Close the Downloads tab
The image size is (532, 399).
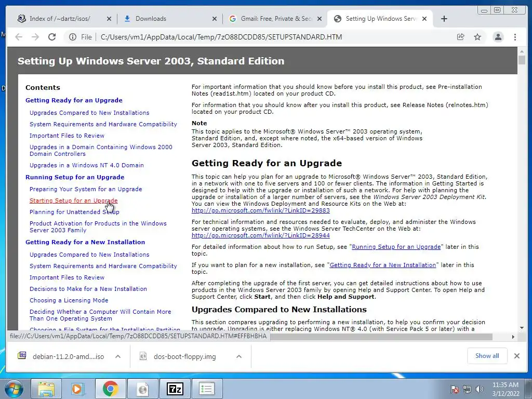tap(215, 19)
